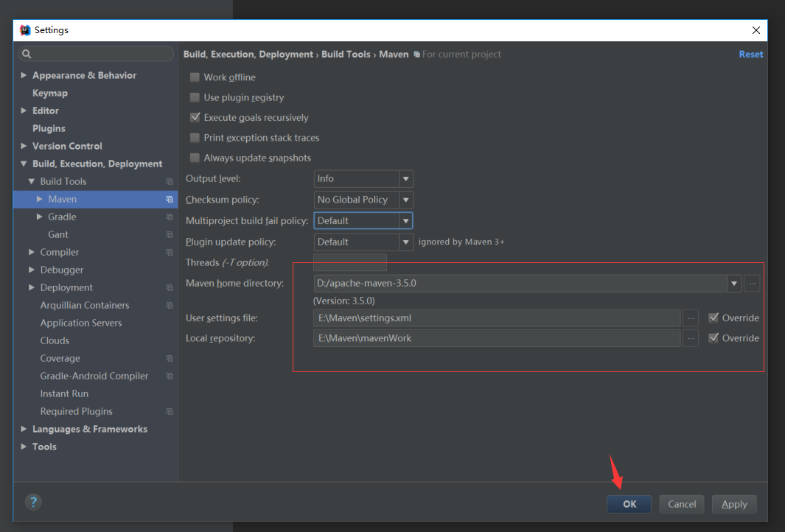Browse for Maven home directory with ellipsis button

752,283
